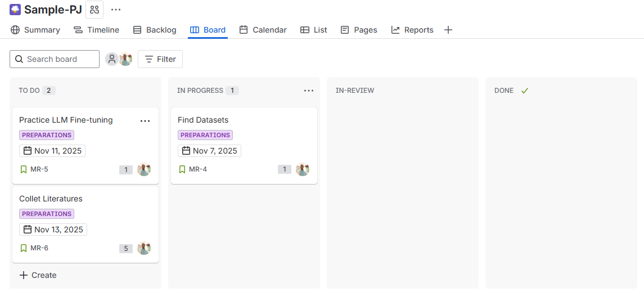Screen dimensions: 644x301
Task: Click the Nov 7, 2025 due date
Action: click(209, 151)
